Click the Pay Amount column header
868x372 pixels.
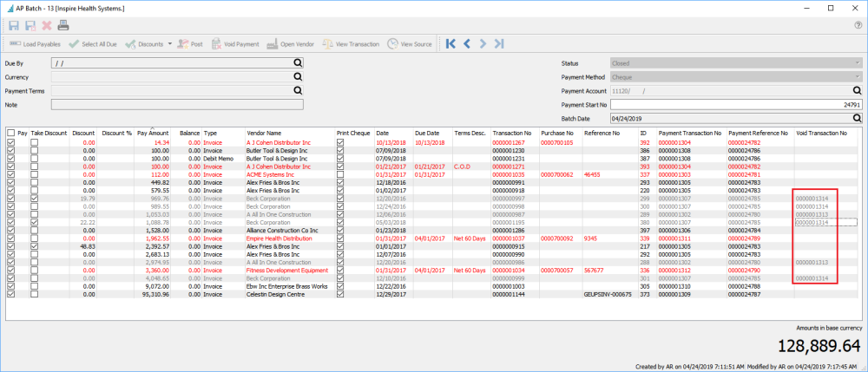tap(155, 134)
